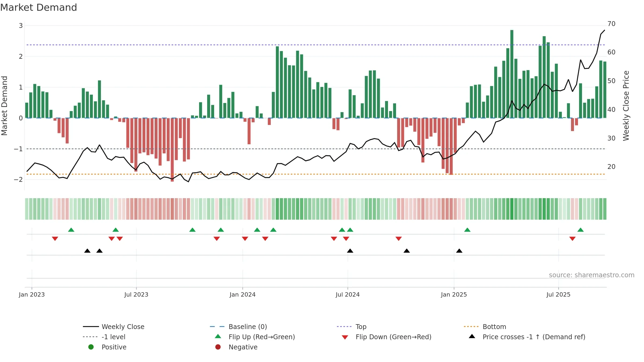Click the source: sharemaestro.com text

pyautogui.click(x=592, y=275)
